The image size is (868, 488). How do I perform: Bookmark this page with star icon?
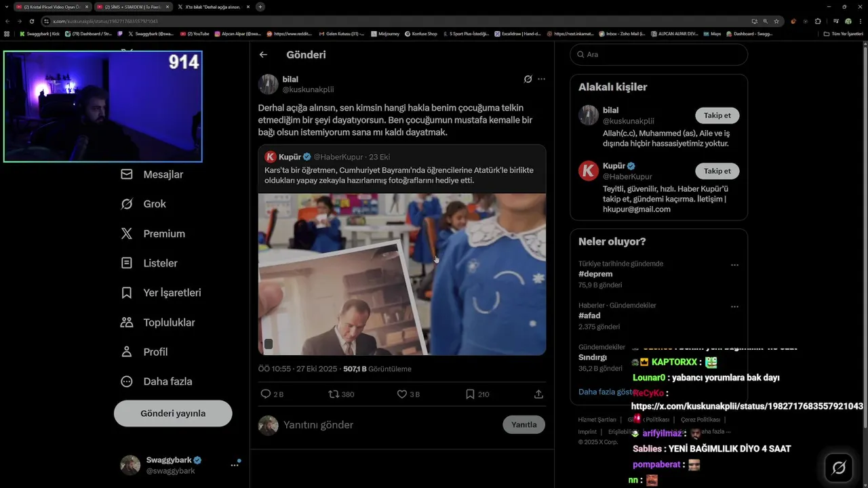click(x=776, y=21)
